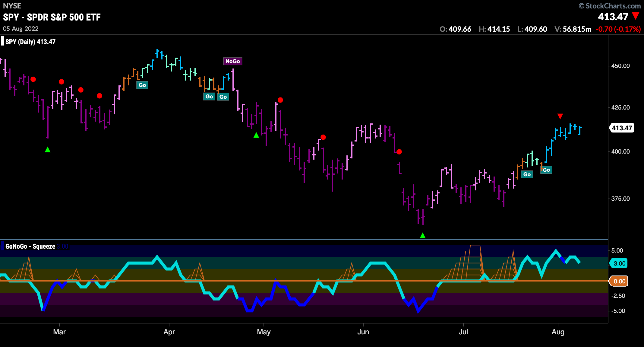The image size is (644, 347).
Task: Click the Aug label on the time axis
Action: coord(558,332)
